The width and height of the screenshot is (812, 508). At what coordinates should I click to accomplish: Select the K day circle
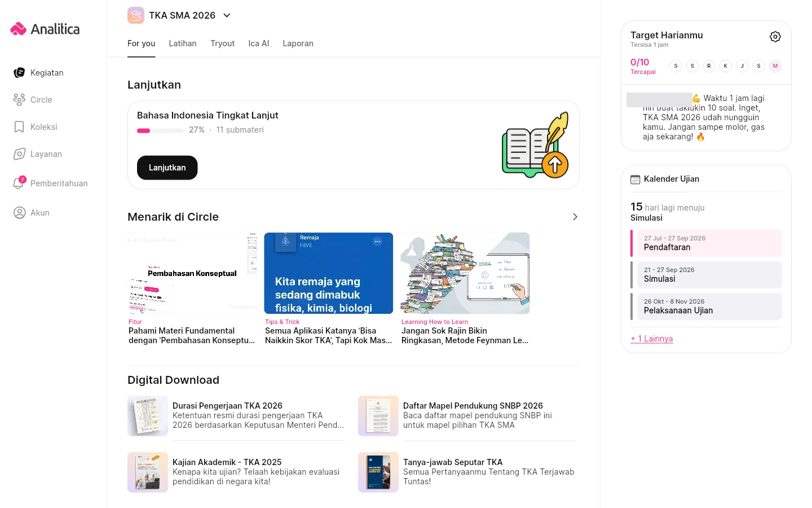(x=726, y=66)
